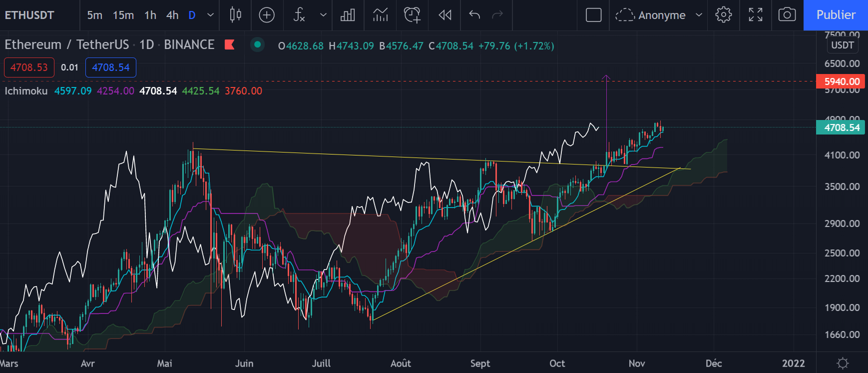868x373 pixels.
Task: Open the Anonyme layout dropdown
Action: coord(659,15)
